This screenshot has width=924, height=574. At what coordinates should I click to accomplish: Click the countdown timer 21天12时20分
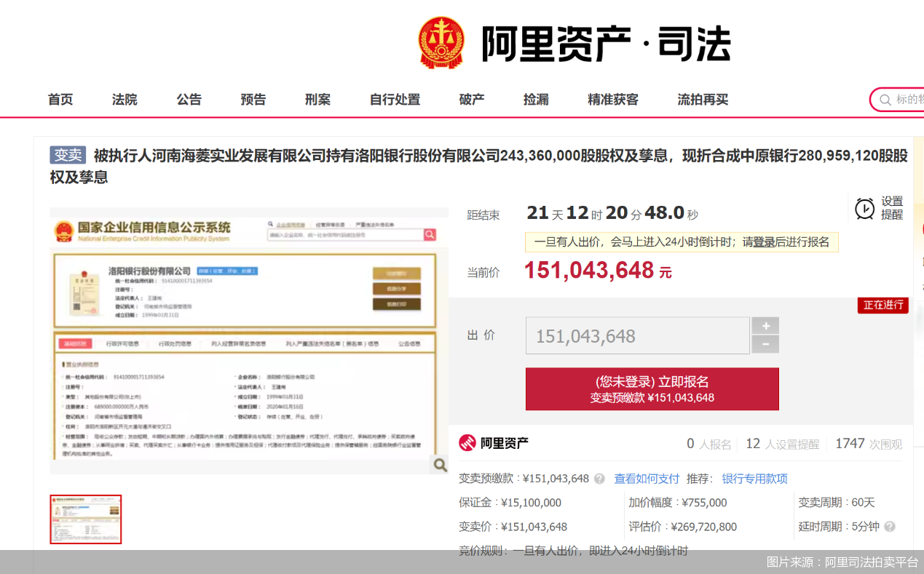(612, 213)
